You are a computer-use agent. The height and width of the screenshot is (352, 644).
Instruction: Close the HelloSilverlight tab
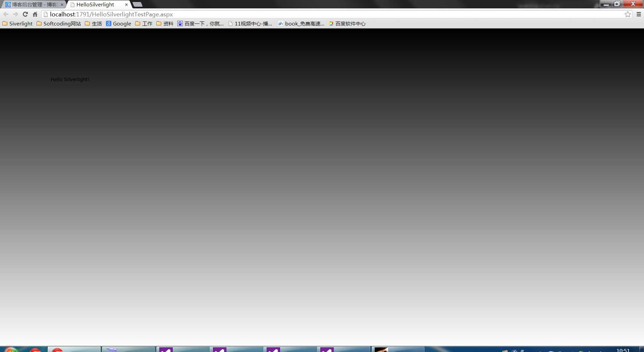click(126, 5)
